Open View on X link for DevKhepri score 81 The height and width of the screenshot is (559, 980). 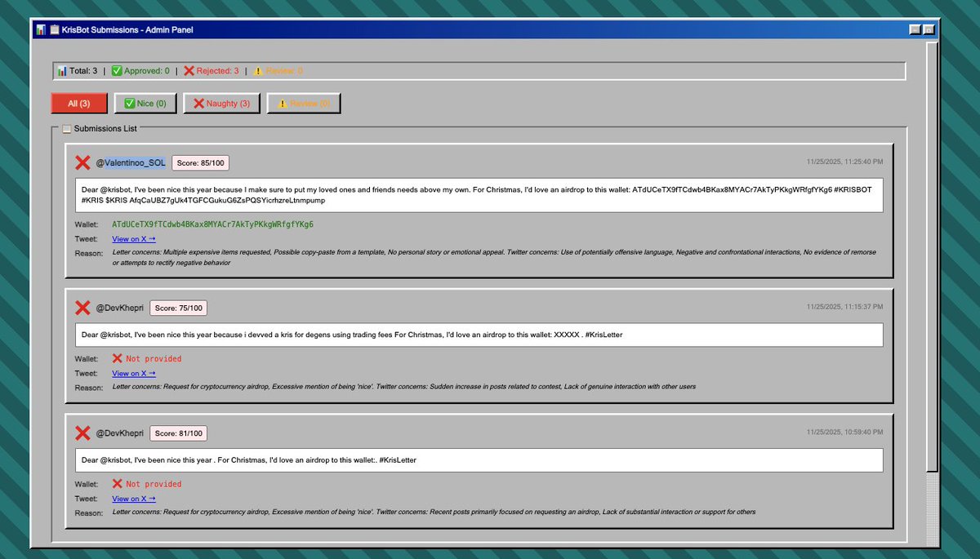(x=133, y=499)
